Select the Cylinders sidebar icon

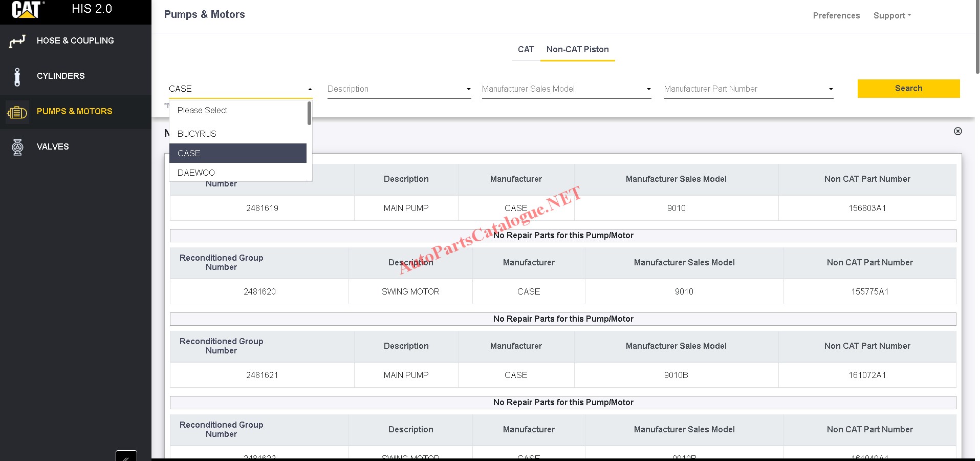coord(17,76)
